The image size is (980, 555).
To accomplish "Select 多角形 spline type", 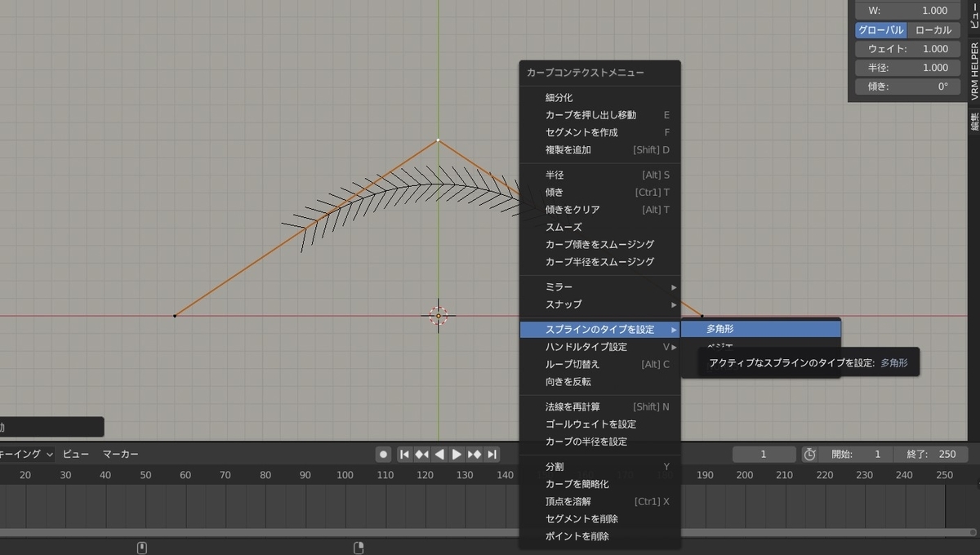I will pos(760,329).
